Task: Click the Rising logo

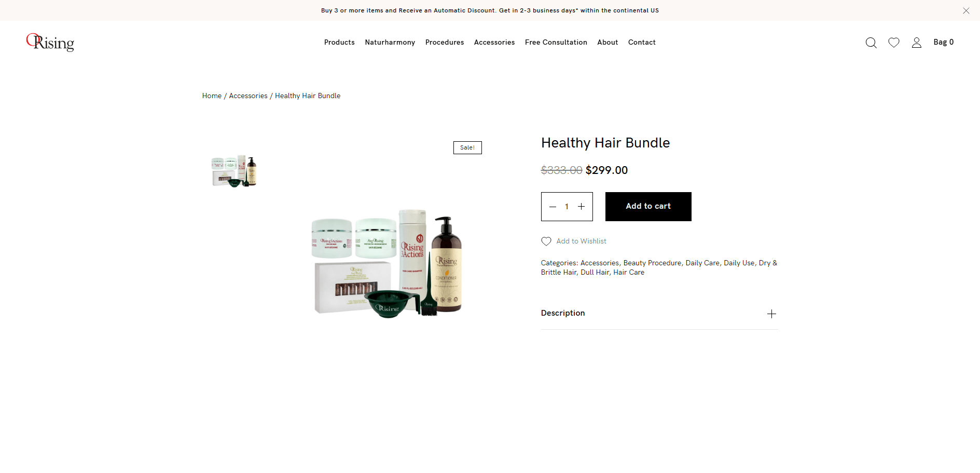Action: 50,42
